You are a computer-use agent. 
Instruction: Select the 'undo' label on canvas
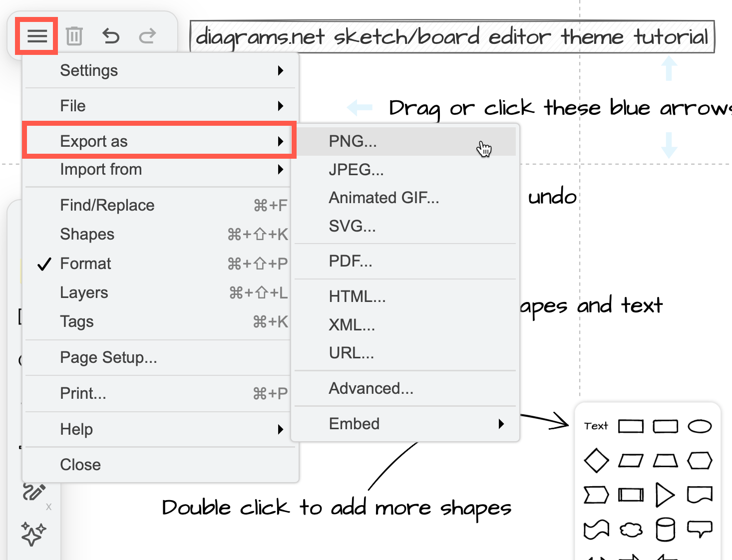click(x=552, y=196)
